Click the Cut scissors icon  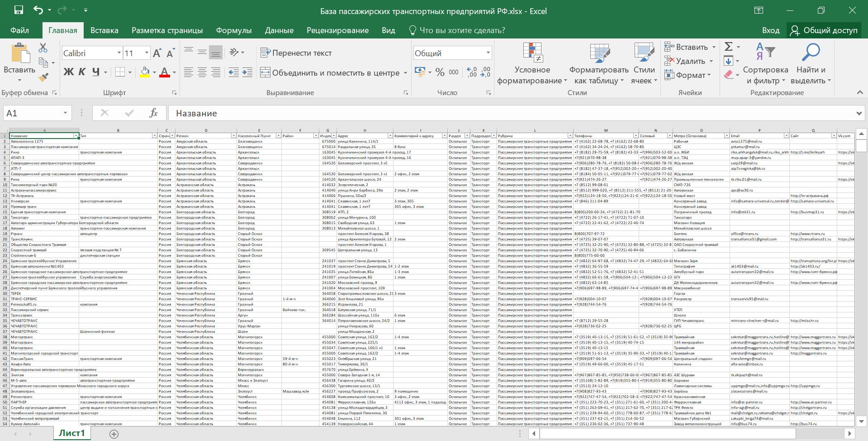[43, 48]
